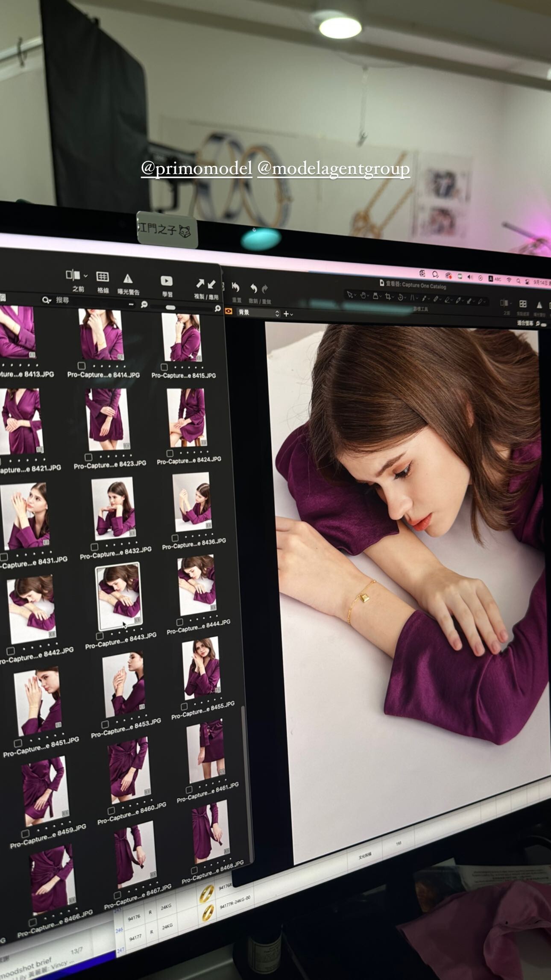The width and height of the screenshot is (551, 980).
Task: Select the Loupe tool in cursor tools
Action: [x=375, y=296]
